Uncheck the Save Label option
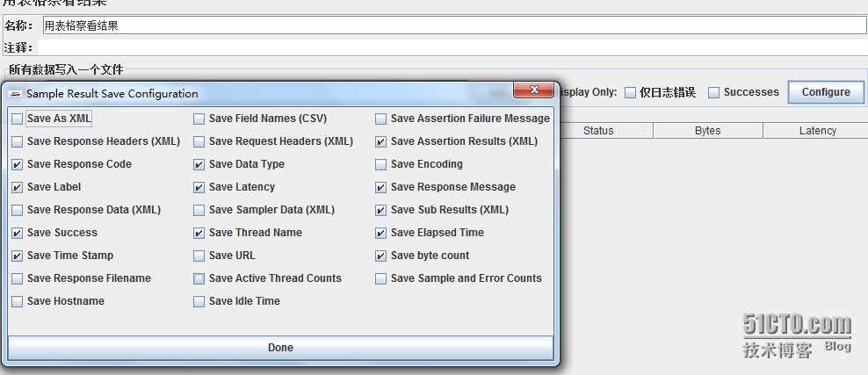 click(18, 188)
